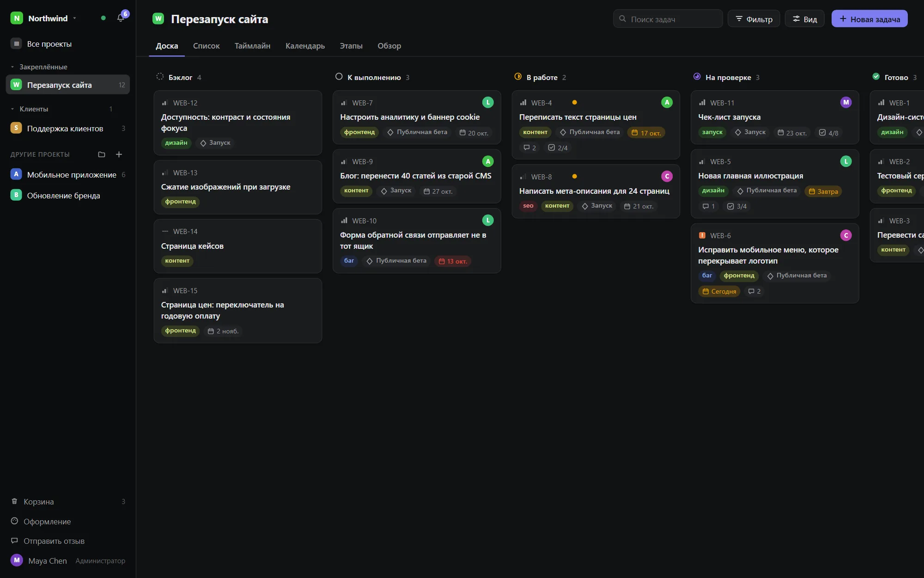Open comments icon on WEB-4 card
Image resolution: width=924 pixels, height=578 pixels.
point(529,148)
